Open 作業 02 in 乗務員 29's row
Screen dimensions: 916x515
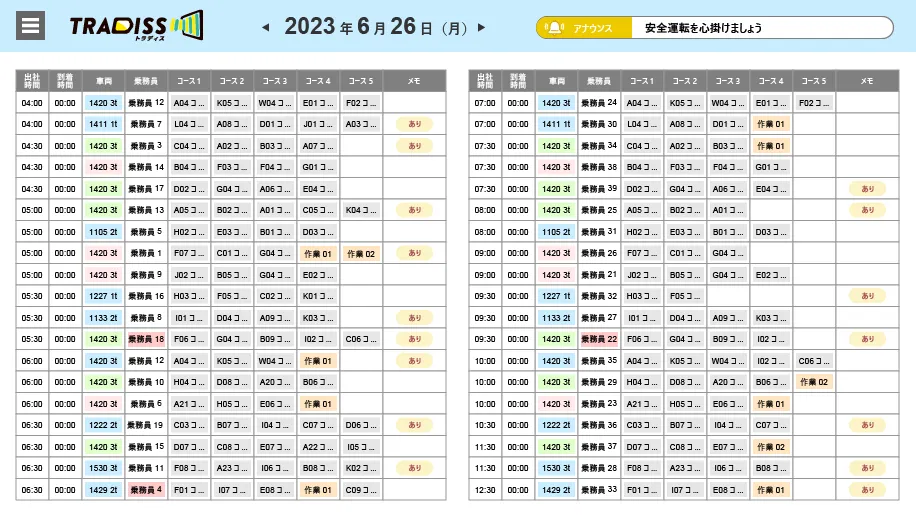[813, 382]
